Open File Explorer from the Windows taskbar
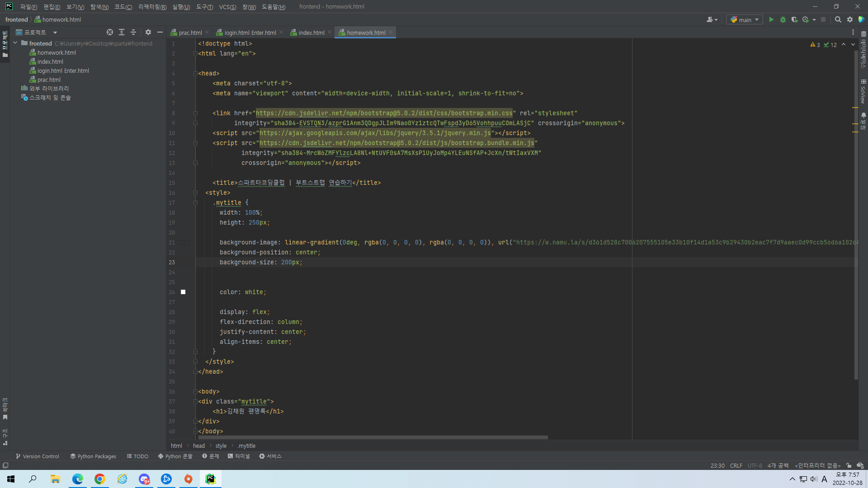The image size is (868, 488). tap(56, 479)
